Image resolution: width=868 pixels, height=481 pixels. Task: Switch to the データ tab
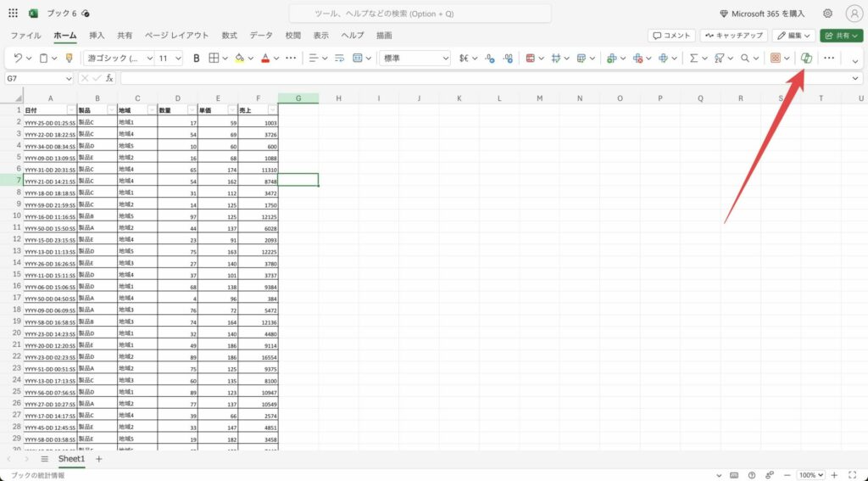pyautogui.click(x=261, y=36)
